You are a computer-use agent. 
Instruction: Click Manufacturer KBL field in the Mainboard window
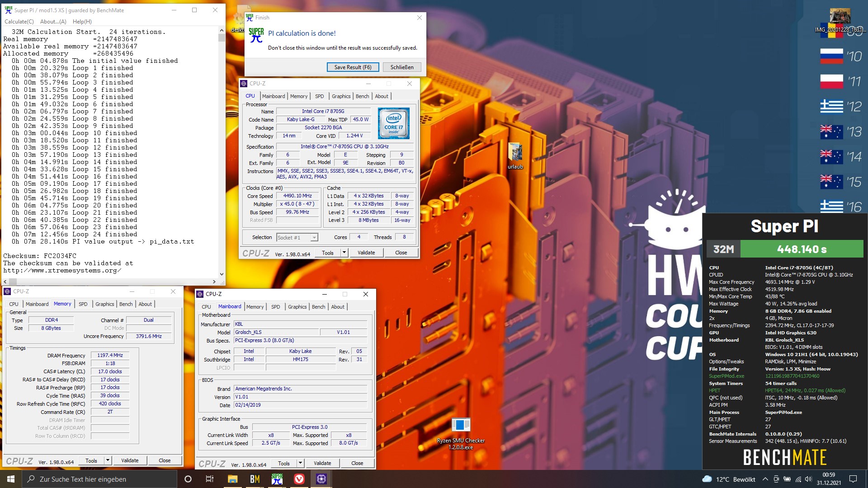(x=300, y=324)
